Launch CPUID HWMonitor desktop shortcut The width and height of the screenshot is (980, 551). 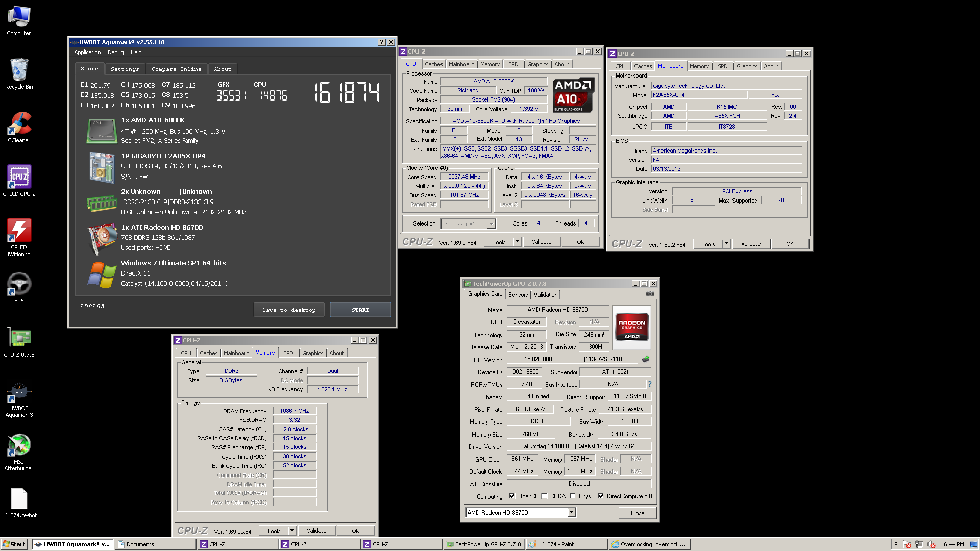(19, 237)
